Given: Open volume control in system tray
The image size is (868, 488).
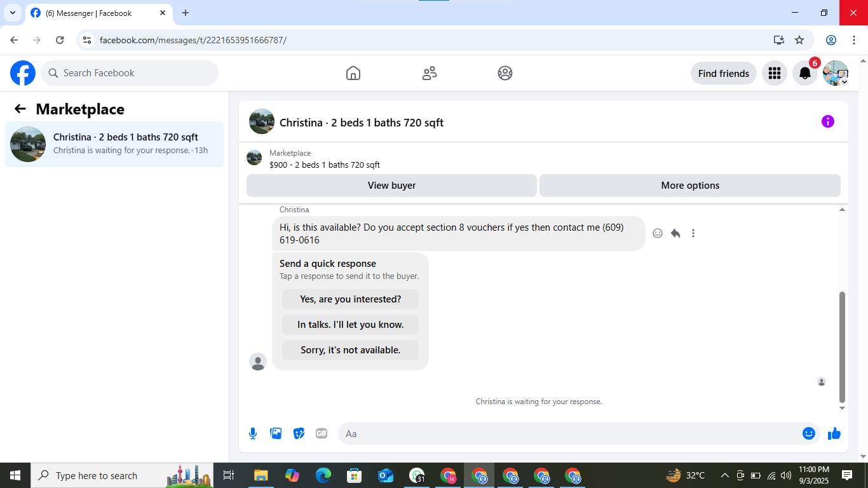Looking at the screenshot, I should coord(786,475).
